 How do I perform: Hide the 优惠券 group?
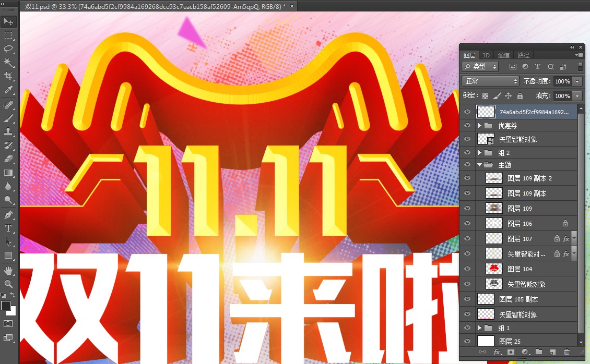pyautogui.click(x=467, y=126)
